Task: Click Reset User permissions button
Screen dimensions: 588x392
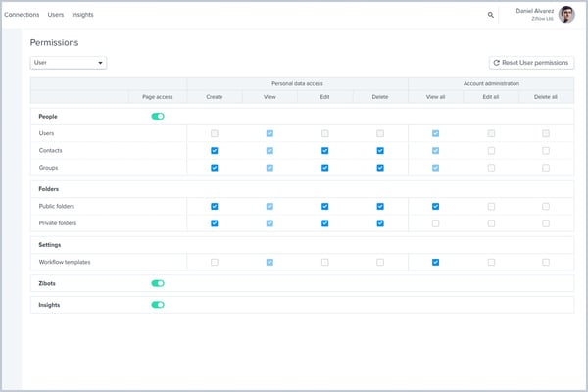Action: point(531,63)
